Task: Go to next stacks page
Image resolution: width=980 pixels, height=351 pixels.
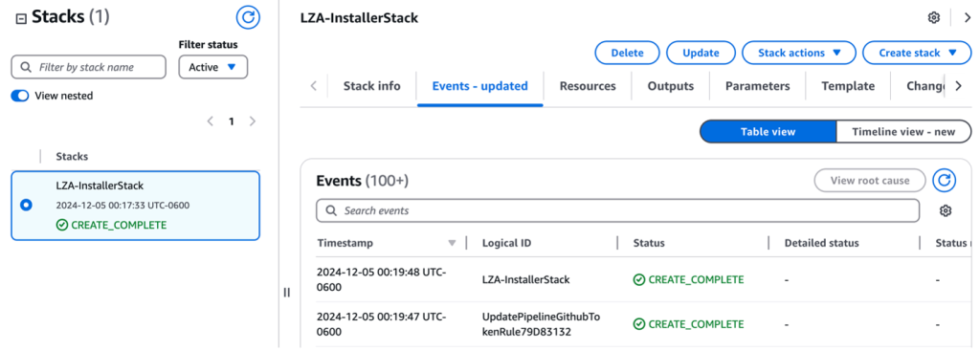Action: click(253, 121)
